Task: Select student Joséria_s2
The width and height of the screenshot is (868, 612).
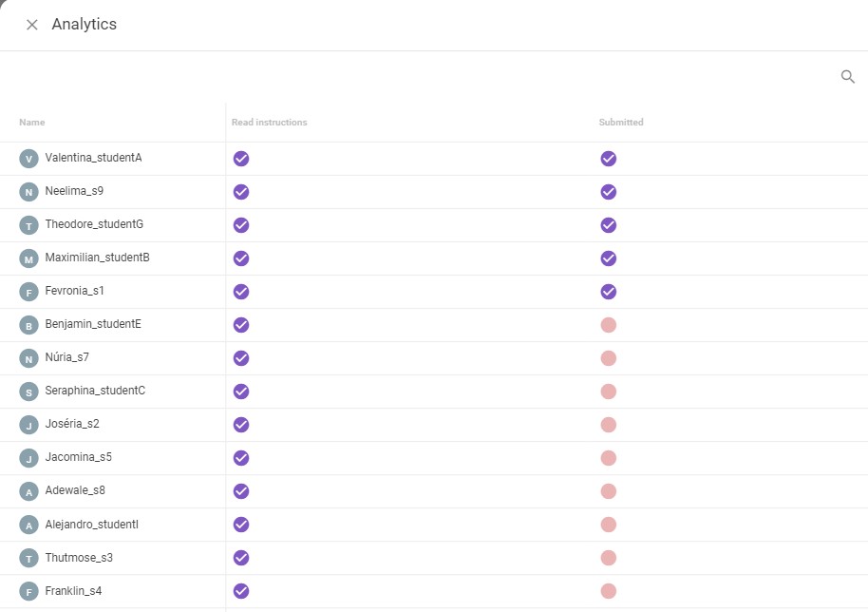Action: (x=72, y=424)
